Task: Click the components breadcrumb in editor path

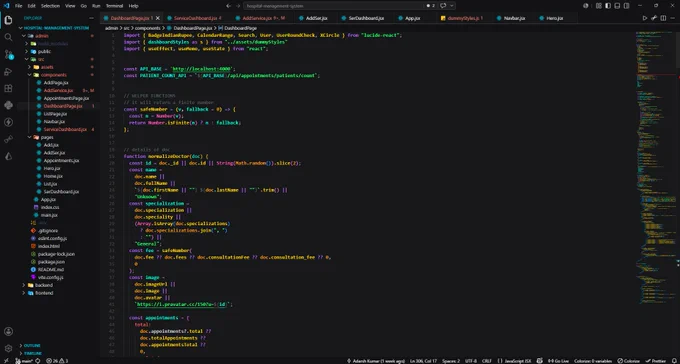Action: tap(148, 28)
